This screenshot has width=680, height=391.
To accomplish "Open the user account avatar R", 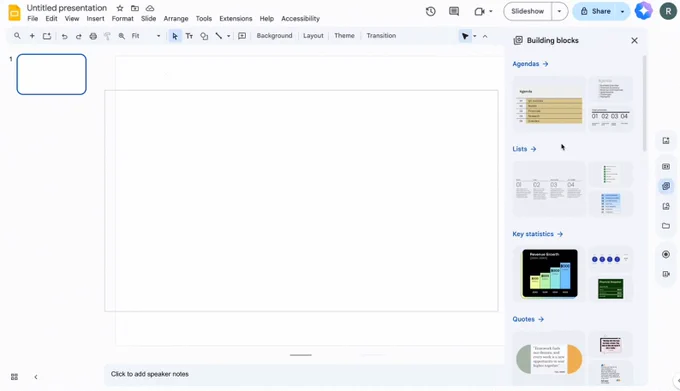I will (x=668, y=11).
